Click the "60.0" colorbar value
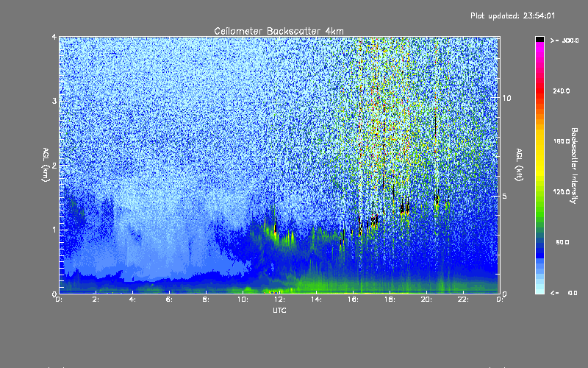Viewport: 588px width, 368px height. (562, 243)
